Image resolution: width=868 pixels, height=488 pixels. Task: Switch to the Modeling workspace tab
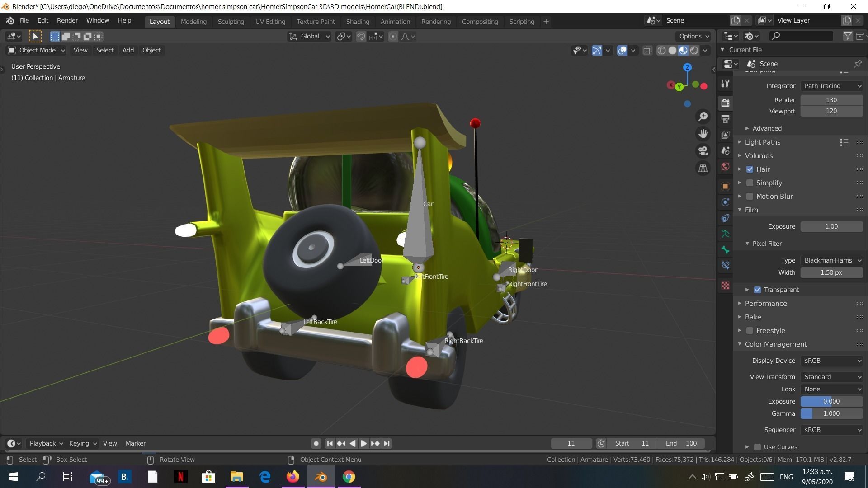193,21
